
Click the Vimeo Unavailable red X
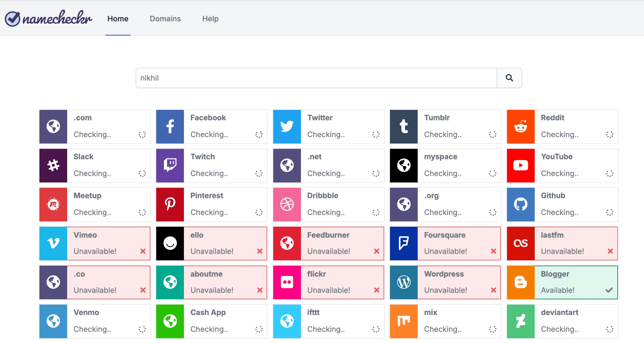click(143, 251)
